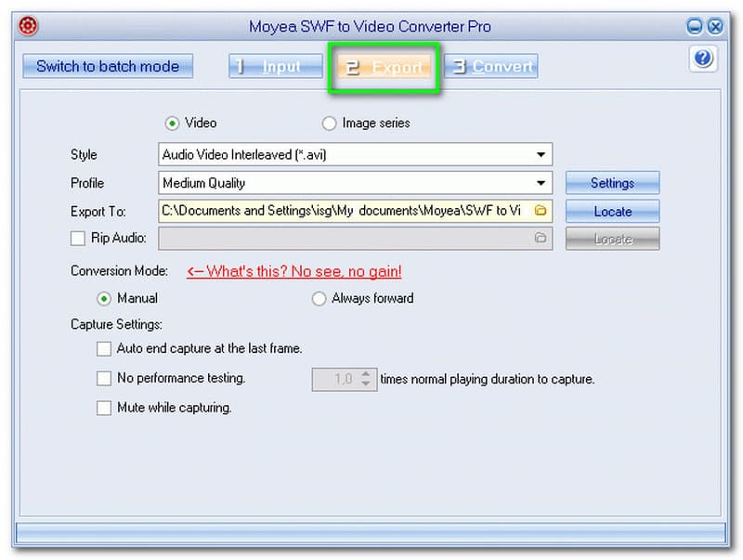Open the What's this conversion mode link
743x560 pixels.
(x=294, y=271)
